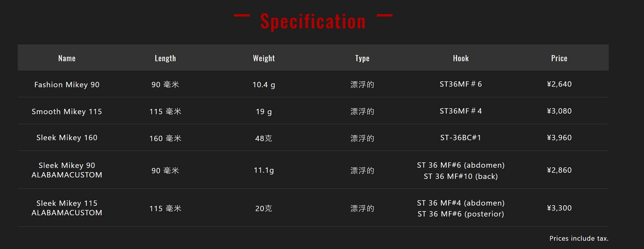Image resolution: width=644 pixels, height=249 pixels.
Task: Click the Hook column header
Action: 461,58
